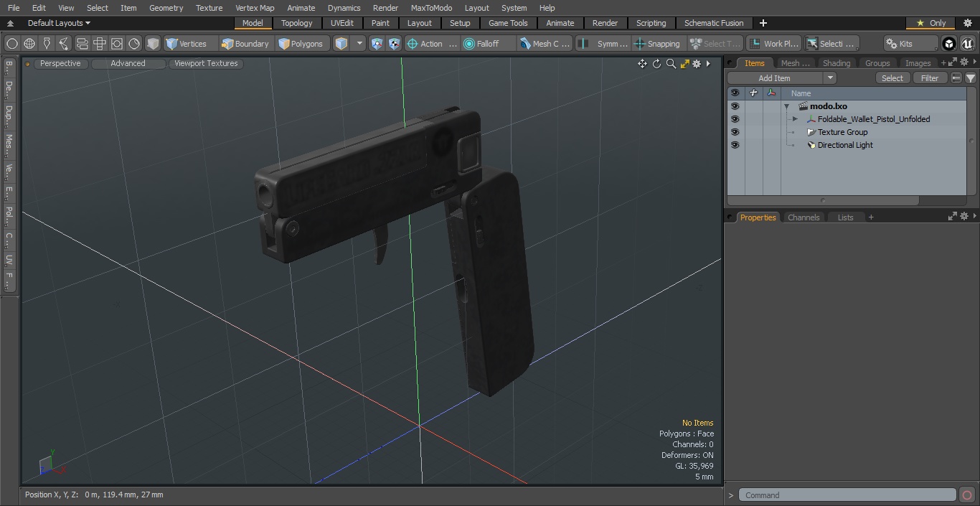This screenshot has height=506, width=980.
Task: Click the viewport move/pan icon
Action: pyautogui.click(x=642, y=64)
